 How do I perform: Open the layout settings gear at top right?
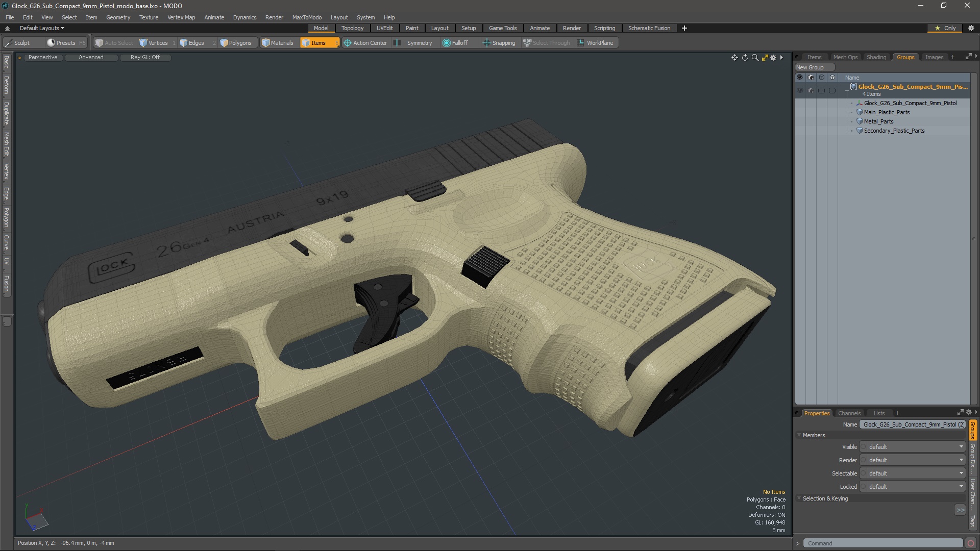(x=971, y=28)
